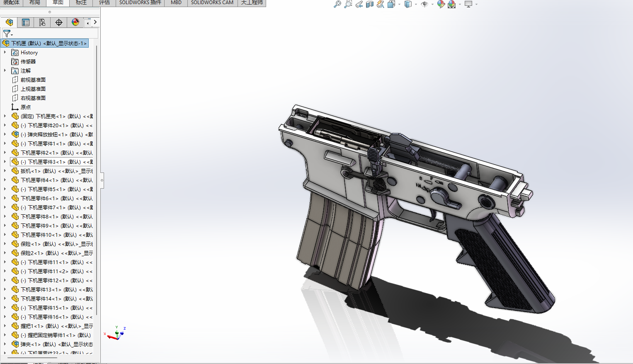The width and height of the screenshot is (633, 364).
Task: Click the 注解 annotations folder icon
Action: [x=15, y=70]
